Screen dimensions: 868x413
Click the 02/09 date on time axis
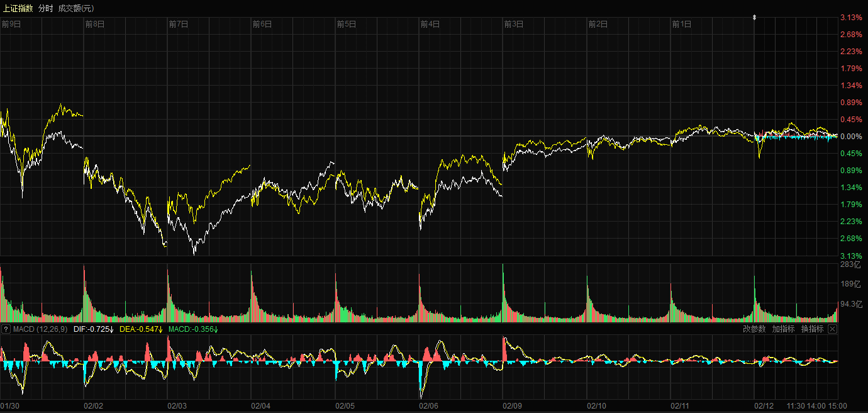513,406
